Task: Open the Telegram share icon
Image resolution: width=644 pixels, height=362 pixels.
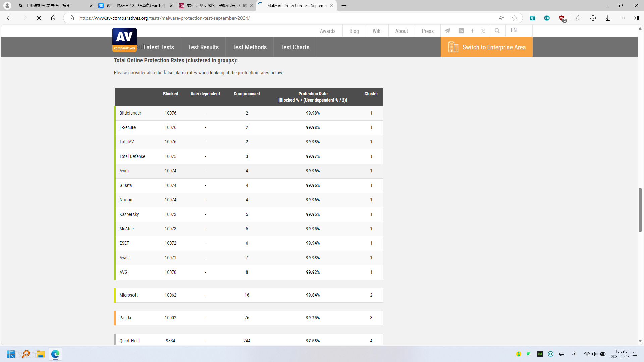Action: point(448,31)
